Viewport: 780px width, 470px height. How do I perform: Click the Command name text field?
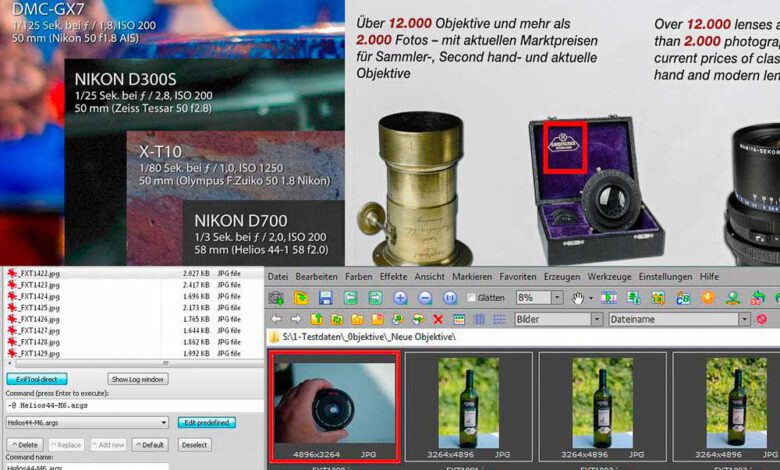tap(87, 467)
